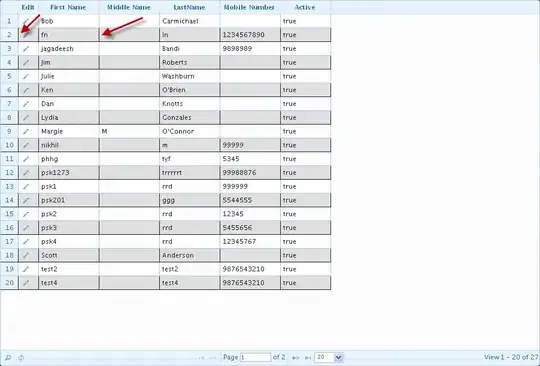
Task: Open pencil icon for psk201
Action: [x=26, y=200]
